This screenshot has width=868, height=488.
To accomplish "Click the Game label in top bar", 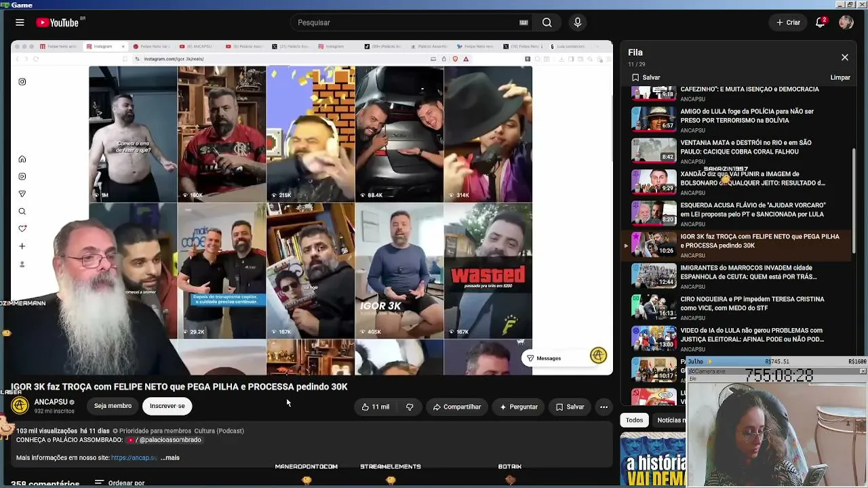I will coord(22,5).
